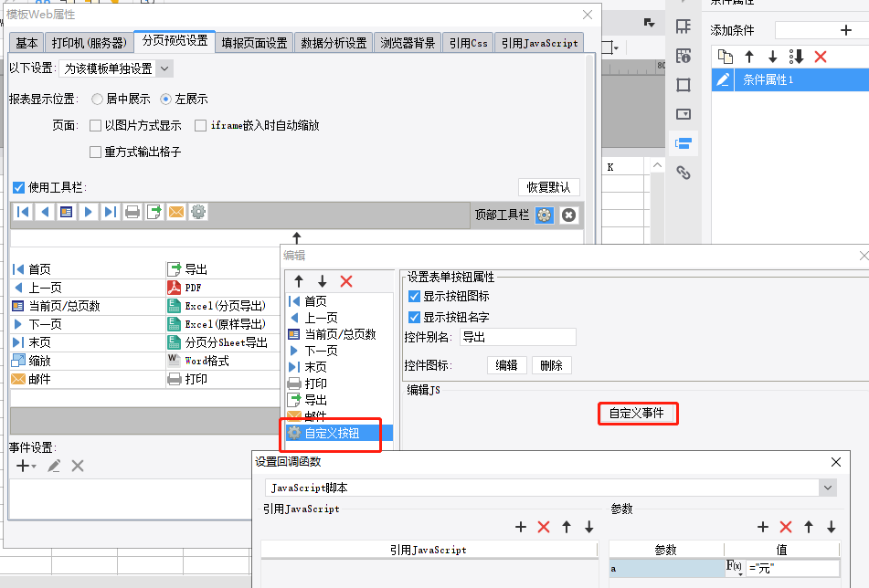
Task: Select the 居中展示 radio button
Action: pos(97,100)
